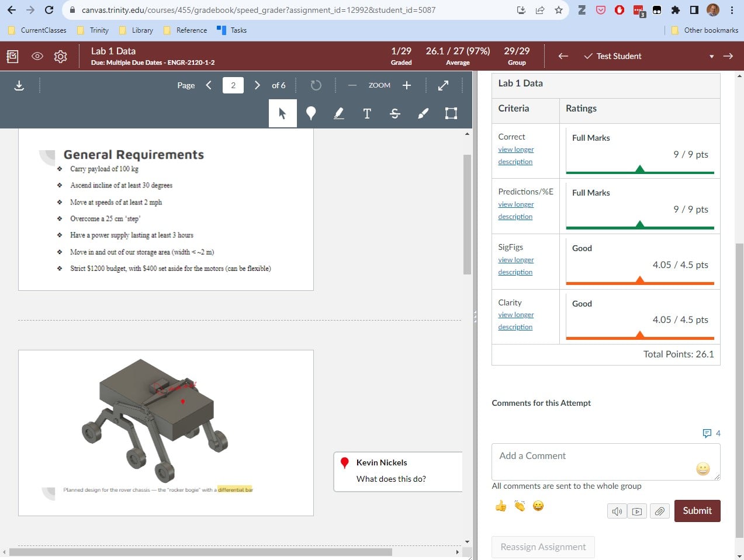This screenshot has height=560, width=744.
Task: Share this page icon in address bar
Action: [x=540, y=10]
